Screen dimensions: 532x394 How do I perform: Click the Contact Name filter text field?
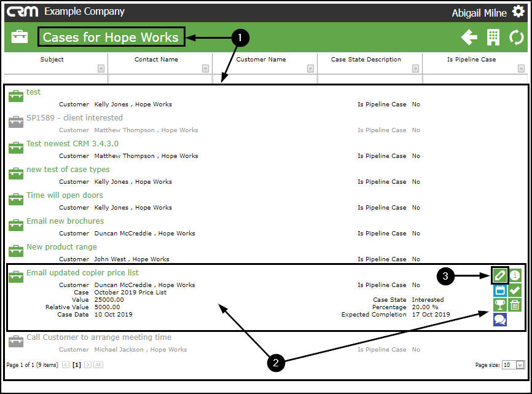[160, 79]
